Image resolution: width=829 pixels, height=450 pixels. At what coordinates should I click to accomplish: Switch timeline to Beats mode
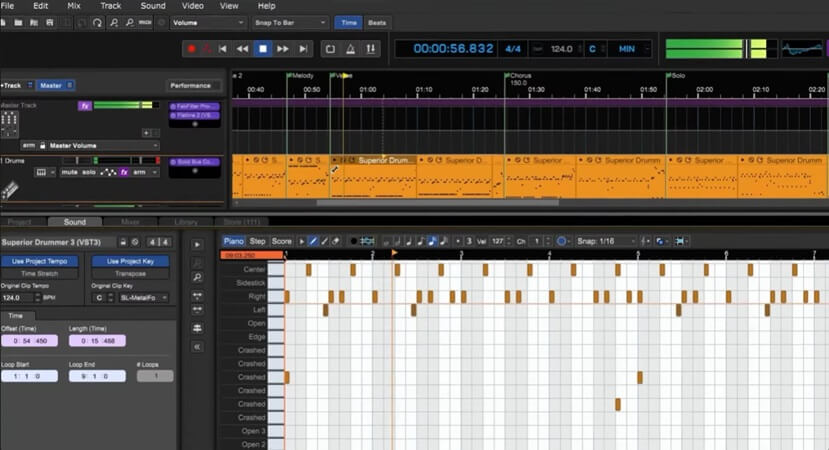pos(377,23)
